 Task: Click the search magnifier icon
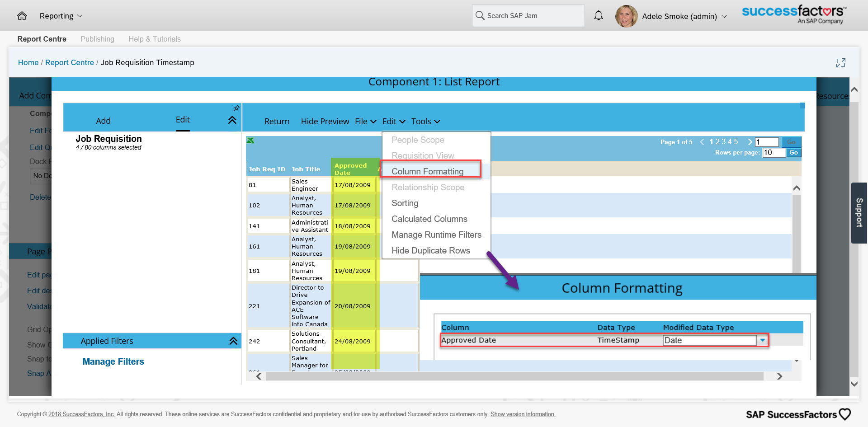coord(480,15)
